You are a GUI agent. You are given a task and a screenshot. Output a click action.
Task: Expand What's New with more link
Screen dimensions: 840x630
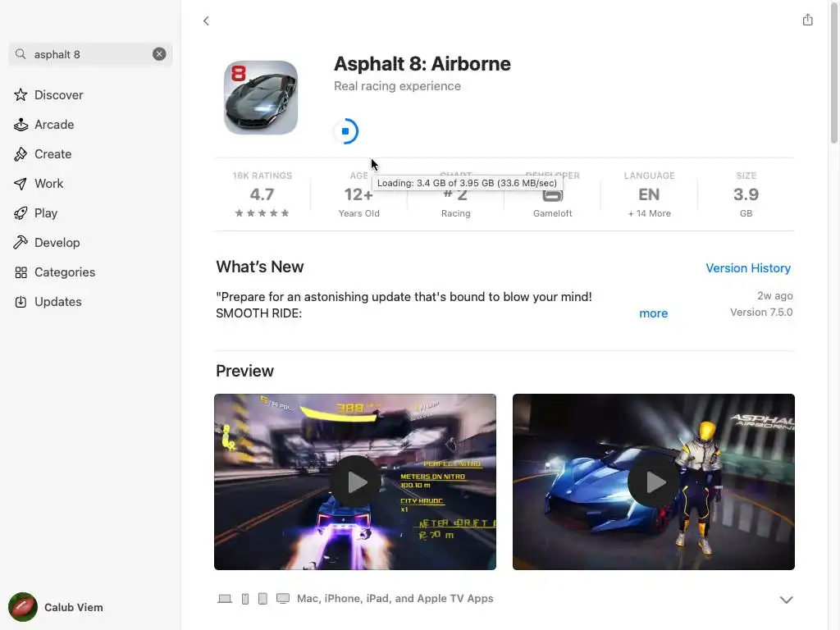coord(653,313)
